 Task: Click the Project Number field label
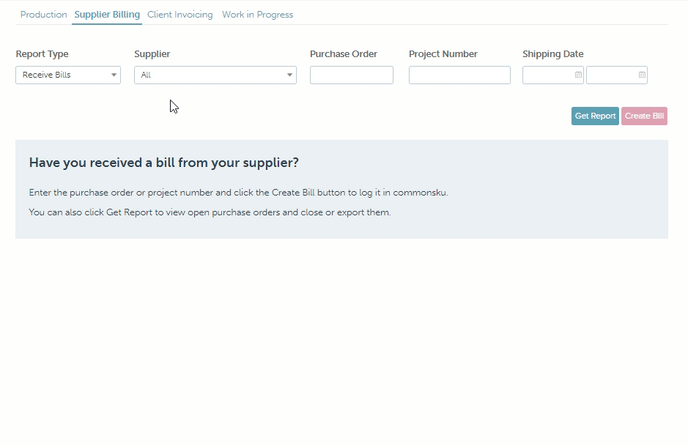coord(443,54)
